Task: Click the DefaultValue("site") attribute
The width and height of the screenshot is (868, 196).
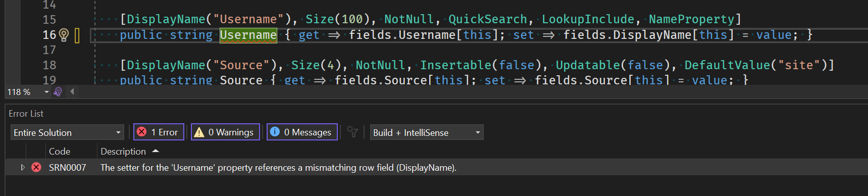Action: [x=756, y=65]
